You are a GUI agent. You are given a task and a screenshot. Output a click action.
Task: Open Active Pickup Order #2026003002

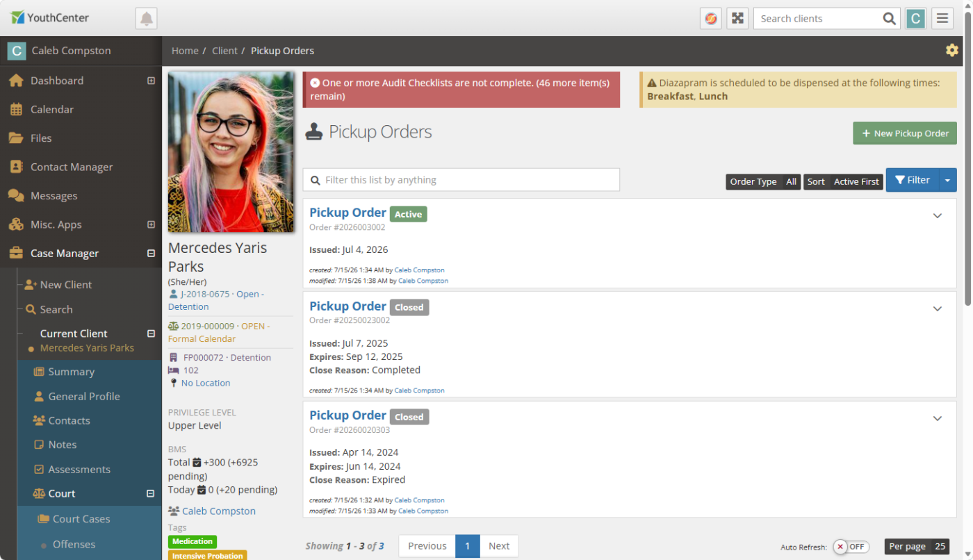347,213
